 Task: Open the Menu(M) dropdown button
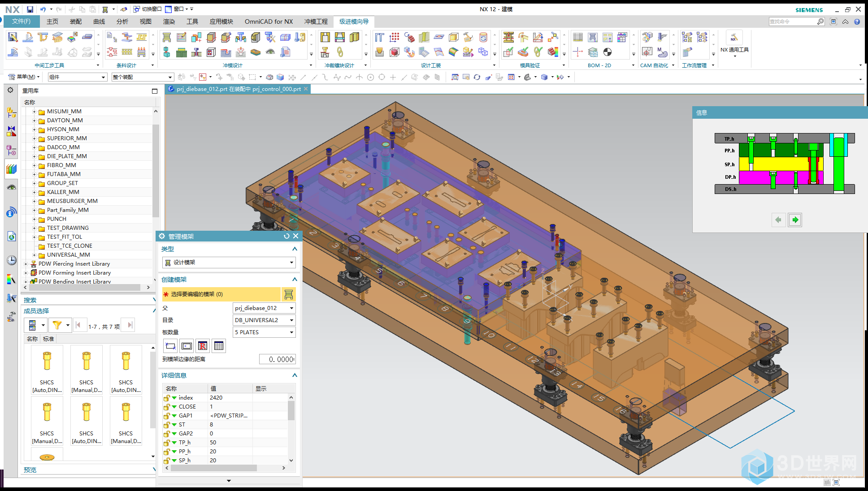point(25,77)
